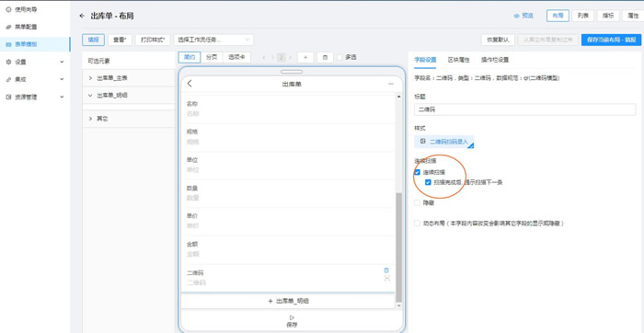The image size is (644, 333).
Task: Click the next page arrow in the pager
Action: (291, 57)
